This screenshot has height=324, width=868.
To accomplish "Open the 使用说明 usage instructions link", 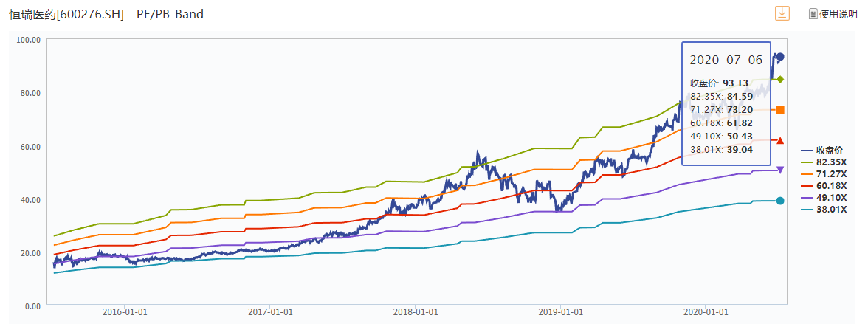I will pyautogui.click(x=838, y=14).
